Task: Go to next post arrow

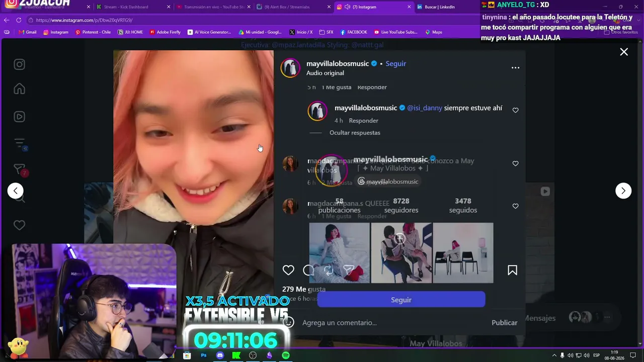Action: pos(623,191)
